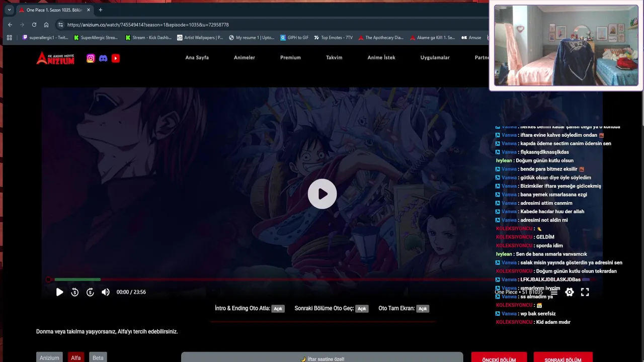Open the tab search dropdown arrow

(9, 10)
